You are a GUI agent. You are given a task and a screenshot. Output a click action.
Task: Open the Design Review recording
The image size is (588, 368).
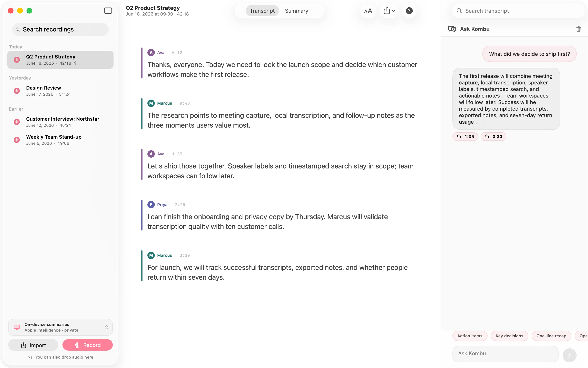[x=60, y=91]
